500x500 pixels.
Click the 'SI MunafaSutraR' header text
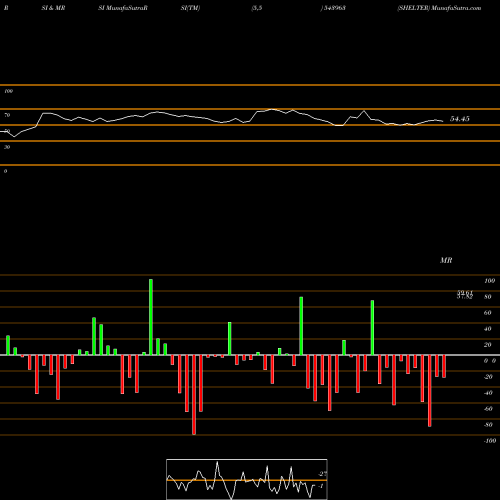123,8
